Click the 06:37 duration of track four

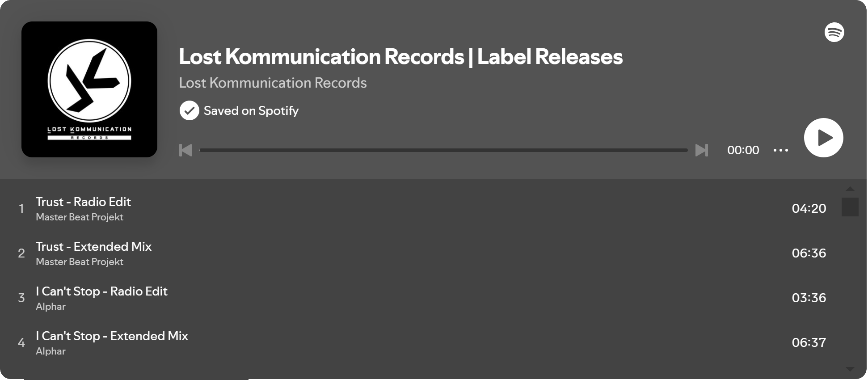(x=809, y=342)
